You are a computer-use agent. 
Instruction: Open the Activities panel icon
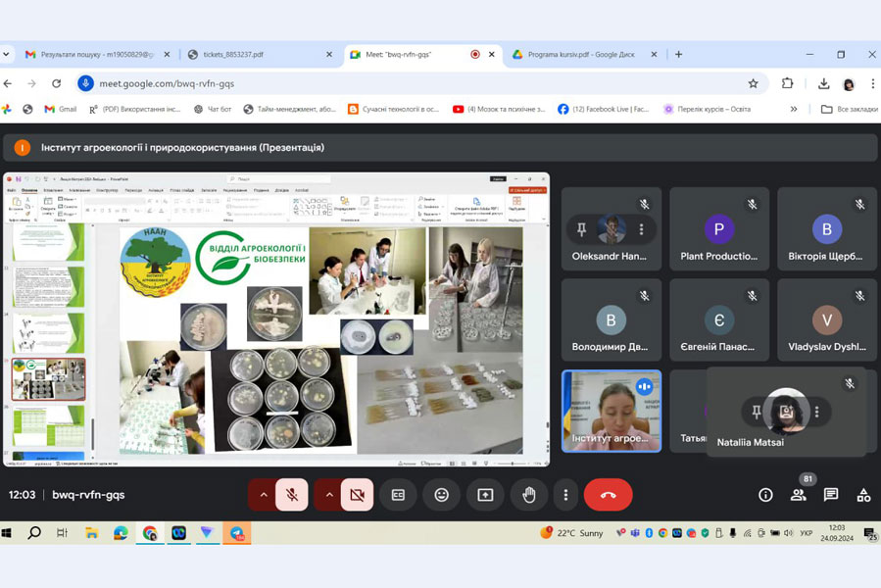[x=863, y=495]
